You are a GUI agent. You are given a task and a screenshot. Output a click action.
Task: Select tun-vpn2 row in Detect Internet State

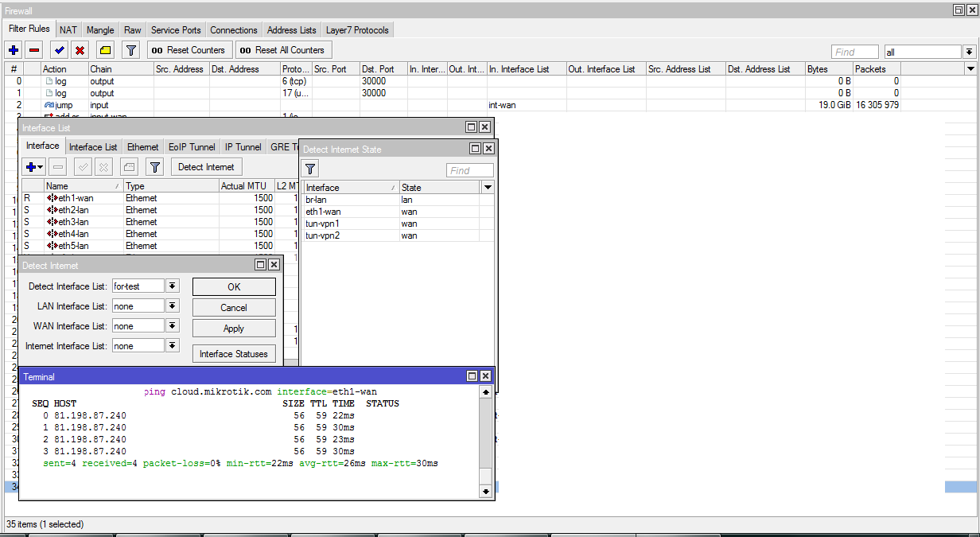[x=398, y=235]
